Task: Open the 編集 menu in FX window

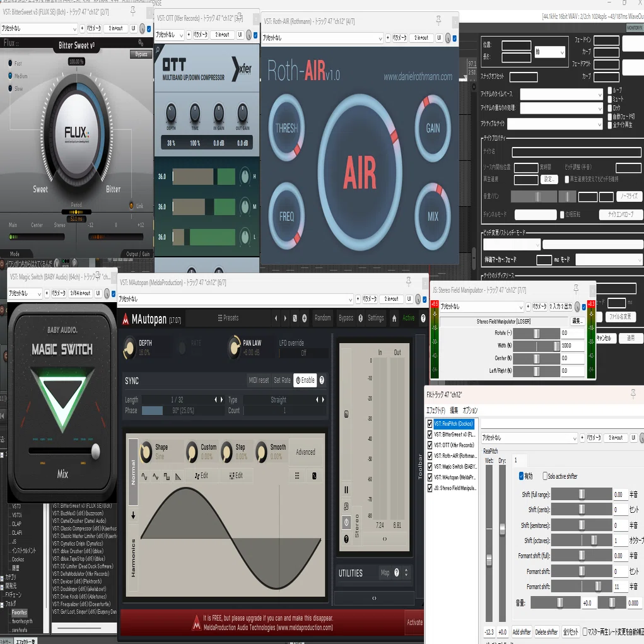Action: point(454,410)
